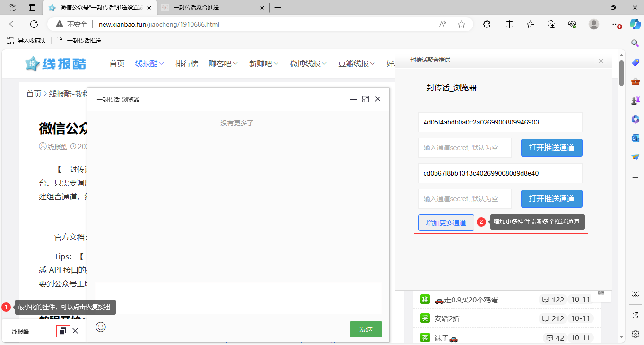This screenshot has width=644, height=345.
Task: Click the browser address bar URL
Action: 159,24
